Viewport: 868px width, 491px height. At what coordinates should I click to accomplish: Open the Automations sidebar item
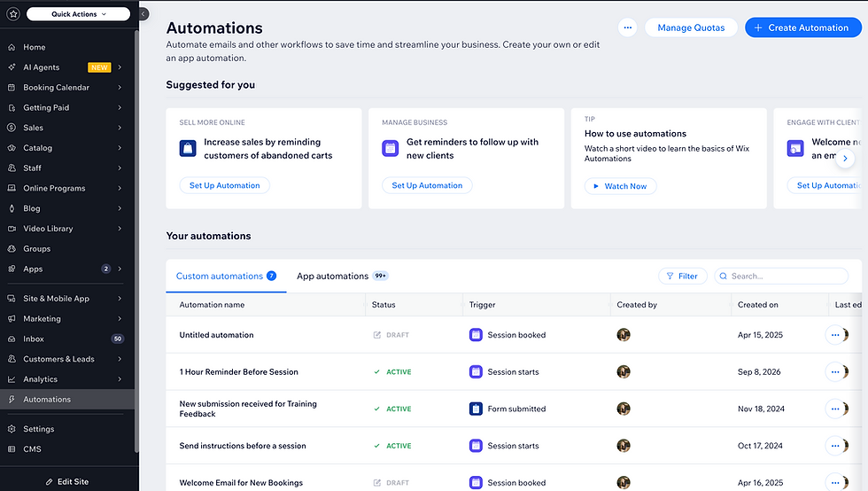click(67, 399)
